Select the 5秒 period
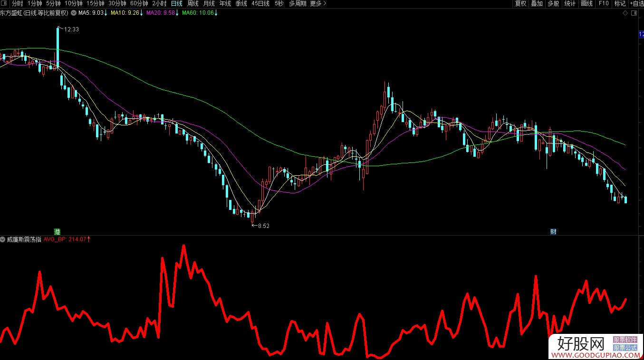This screenshot has height=360, width=644. point(279,3)
